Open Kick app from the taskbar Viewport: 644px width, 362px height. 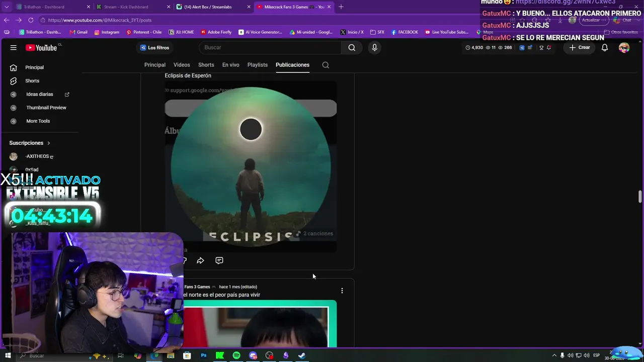(220, 355)
